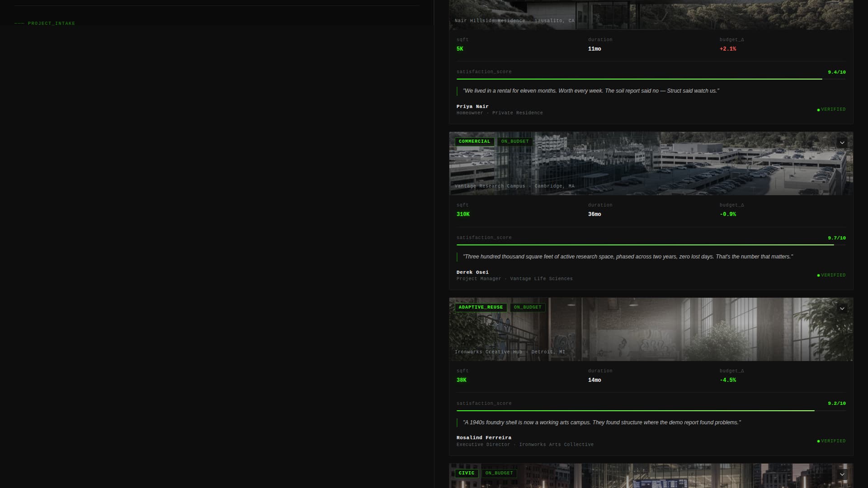Select the -0.9% budget delta
This screenshot has height=488, width=868.
pyautogui.click(x=728, y=214)
